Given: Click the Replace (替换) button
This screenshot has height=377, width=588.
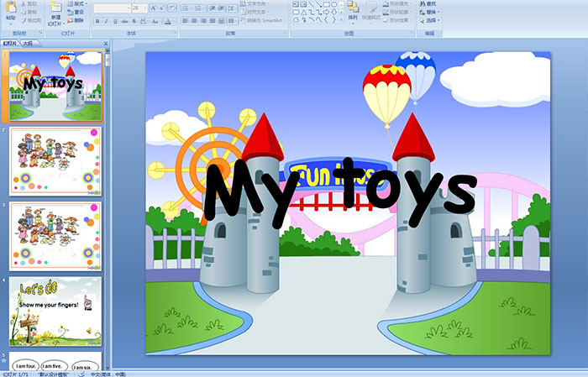Looking at the screenshot, I should pyautogui.click(x=429, y=12).
